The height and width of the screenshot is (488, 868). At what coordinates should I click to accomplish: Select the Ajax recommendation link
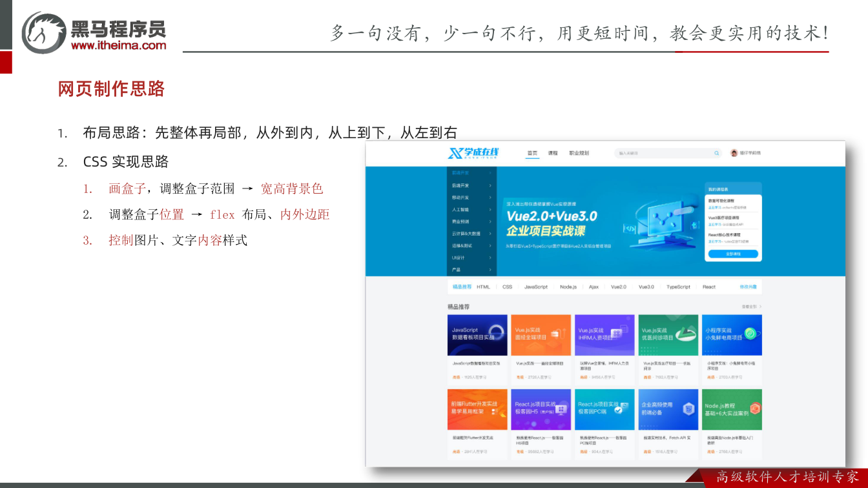594,287
